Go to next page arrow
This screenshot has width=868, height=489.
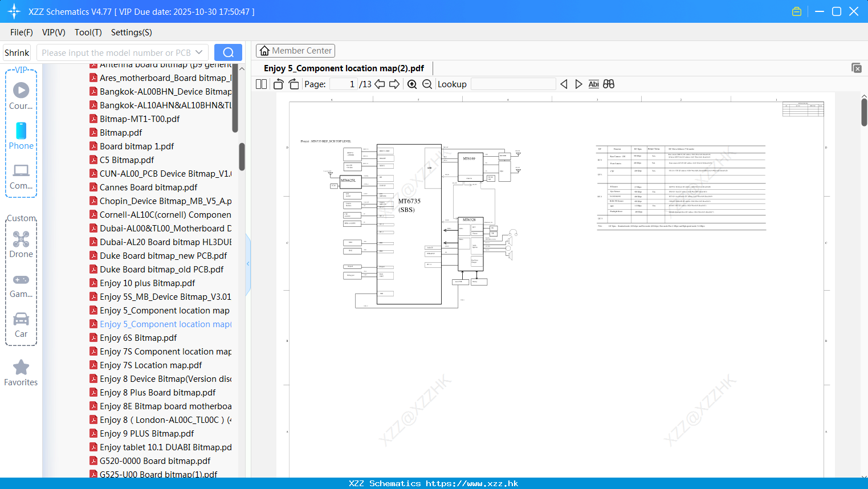pos(394,84)
